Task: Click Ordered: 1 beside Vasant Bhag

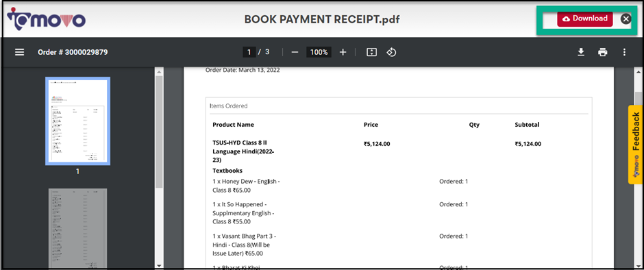Action: point(454,236)
